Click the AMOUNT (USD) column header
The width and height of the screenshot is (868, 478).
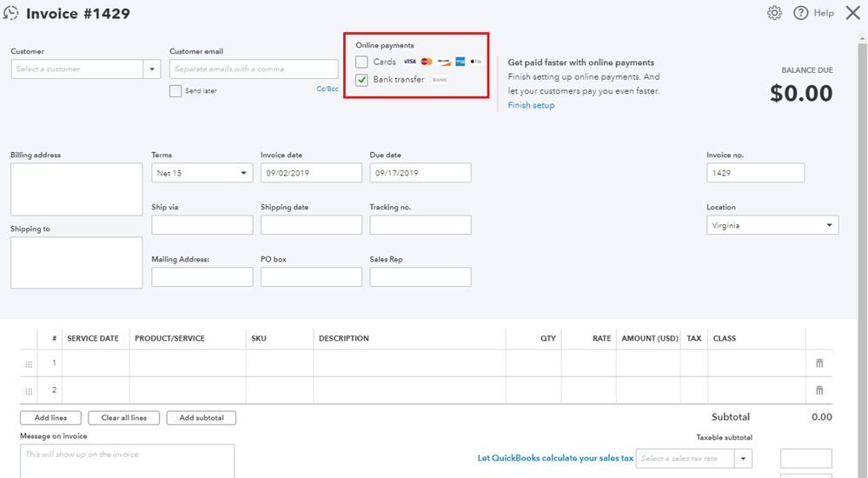click(x=650, y=338)
